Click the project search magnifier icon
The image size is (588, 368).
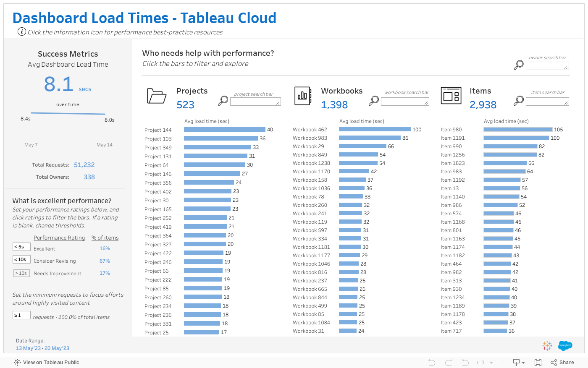[223, 101]
